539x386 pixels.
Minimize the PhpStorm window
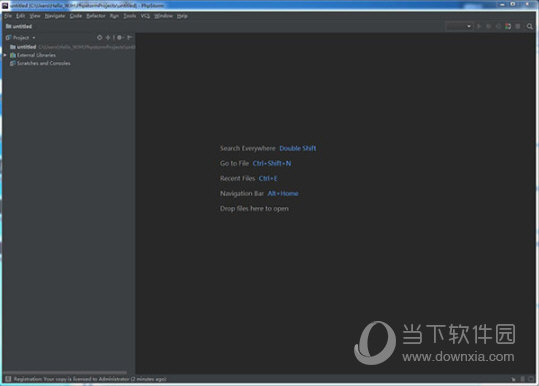click(x=502, y=4)
